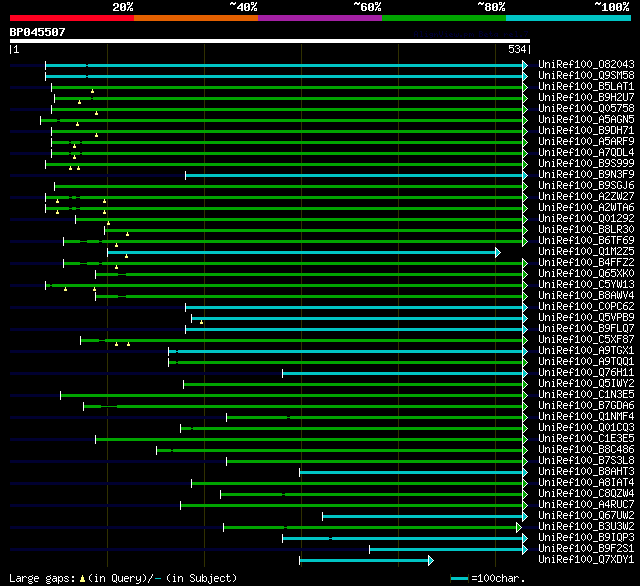
Task: Click the UniRef100_B9DH71 text
Action: [x=586, y=131]
